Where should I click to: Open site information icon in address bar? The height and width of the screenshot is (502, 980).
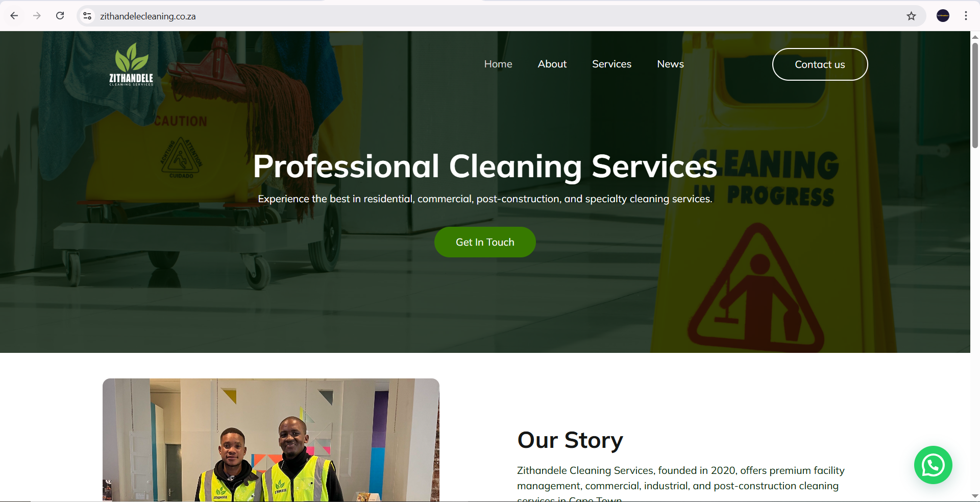87,16
